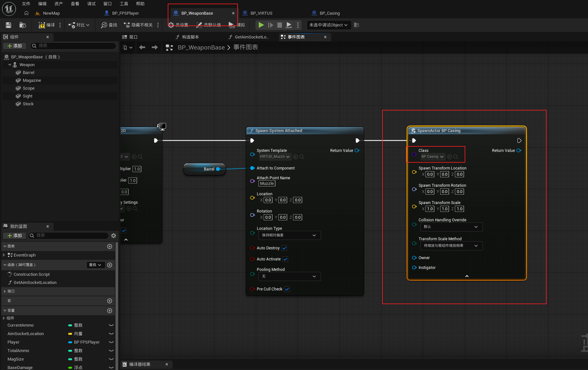
Task: Open the 重载 override dropdown
Action: [96, 265]
